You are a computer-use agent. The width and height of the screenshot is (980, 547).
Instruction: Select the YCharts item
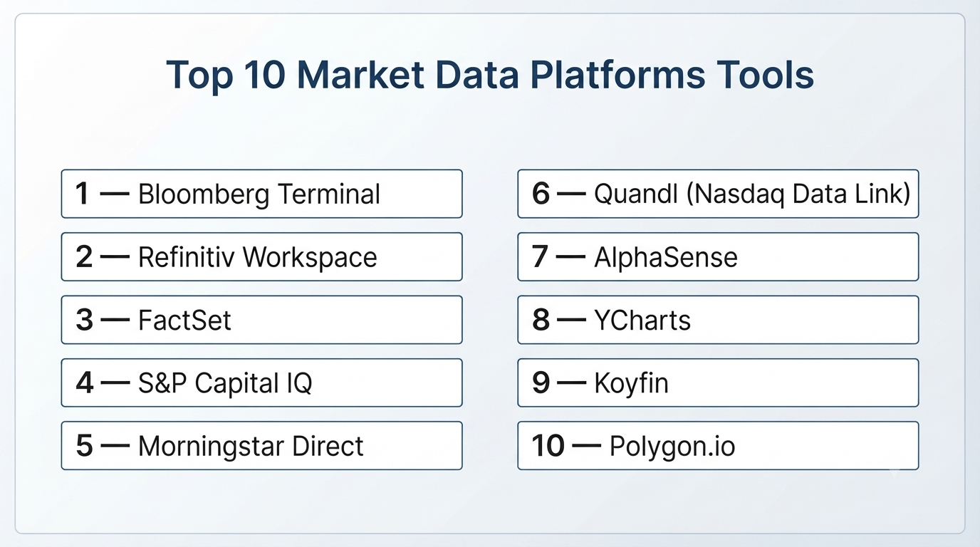click(718, 320)
